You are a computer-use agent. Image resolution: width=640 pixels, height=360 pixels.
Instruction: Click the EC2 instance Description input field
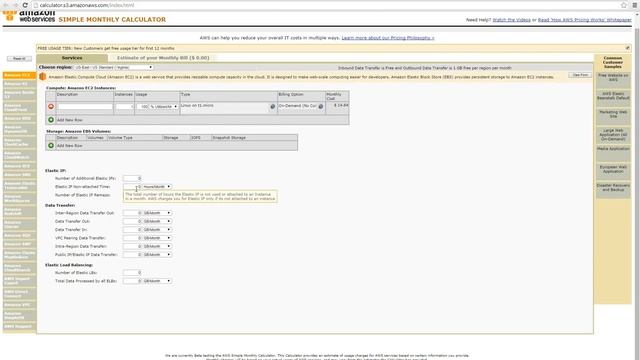coord(85,107)
